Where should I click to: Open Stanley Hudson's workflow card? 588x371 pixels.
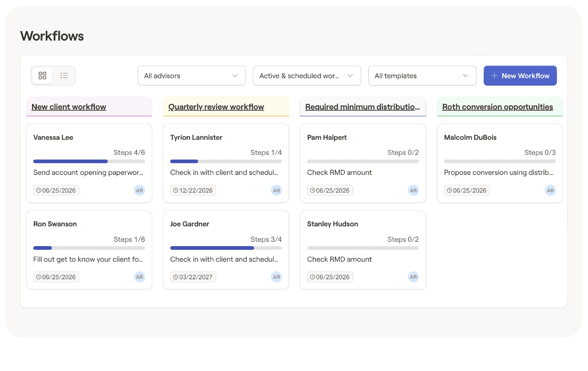pos(363,250)
